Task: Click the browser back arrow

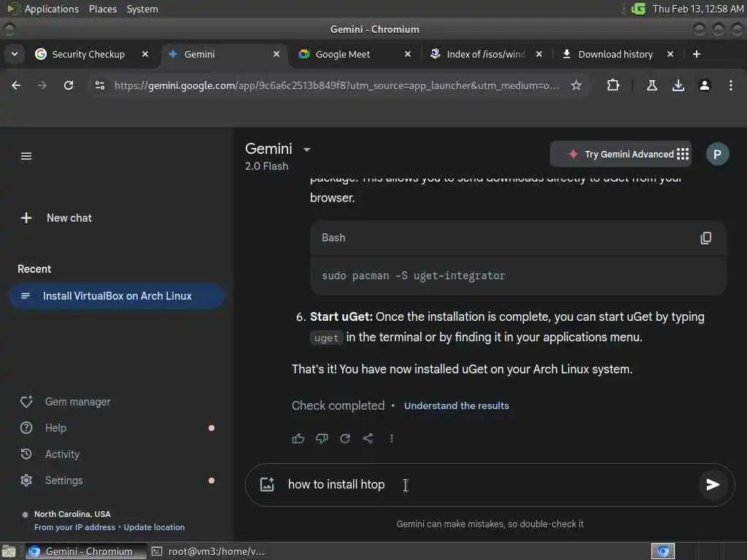Action: [16, 85]
